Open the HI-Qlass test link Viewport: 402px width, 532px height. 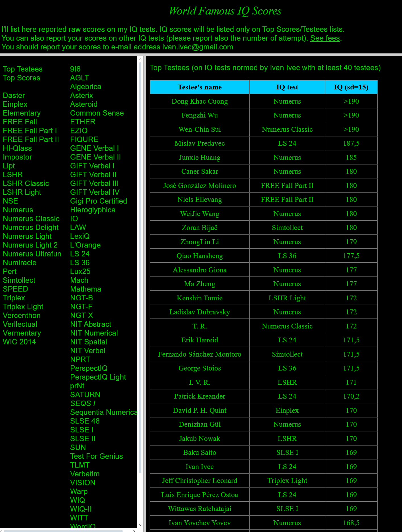(17, 148)
